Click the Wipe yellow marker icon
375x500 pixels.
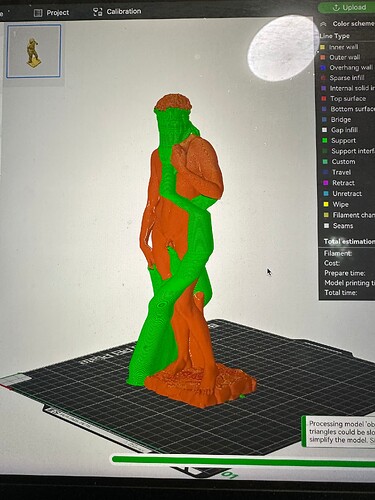coord(326,204)
